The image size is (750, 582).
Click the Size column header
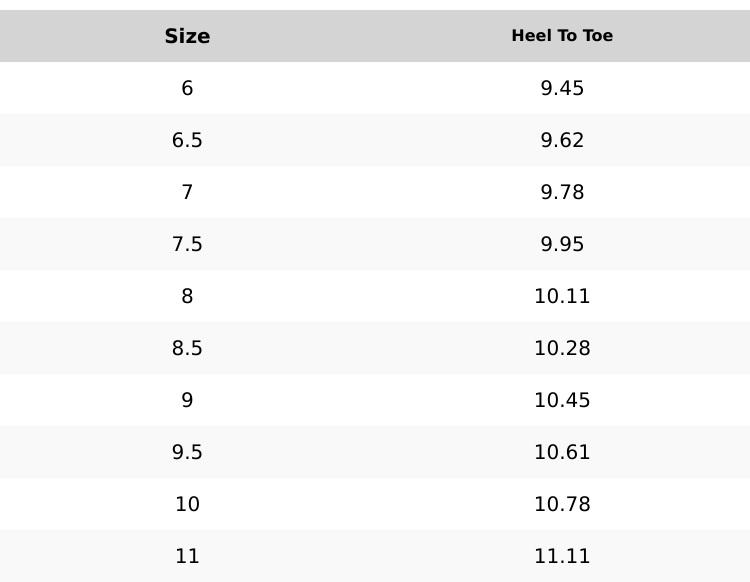(x=187, y=36)
